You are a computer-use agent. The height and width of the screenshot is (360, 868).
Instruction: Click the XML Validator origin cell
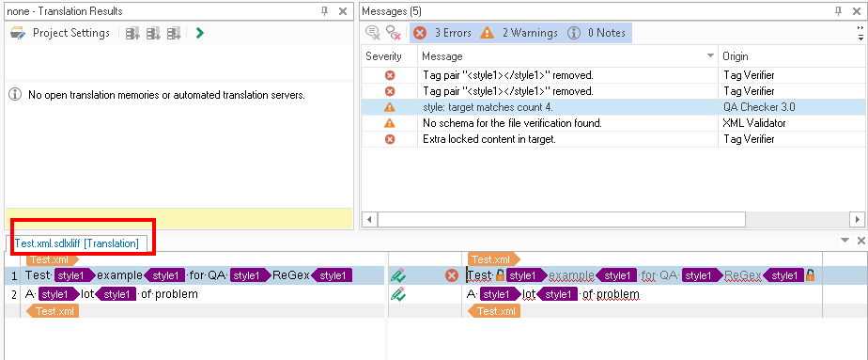(x=792, y=123)
